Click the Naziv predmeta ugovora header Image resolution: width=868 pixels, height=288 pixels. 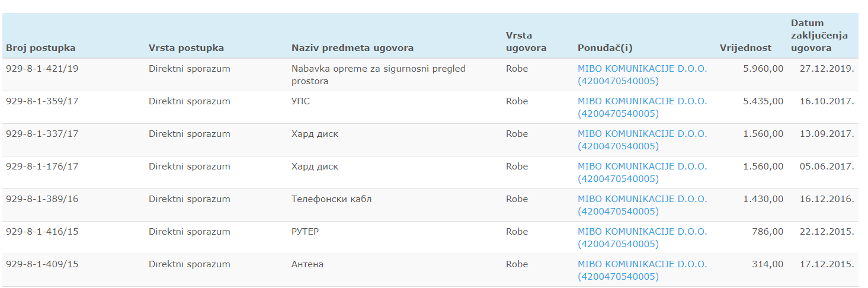[352, 48]
